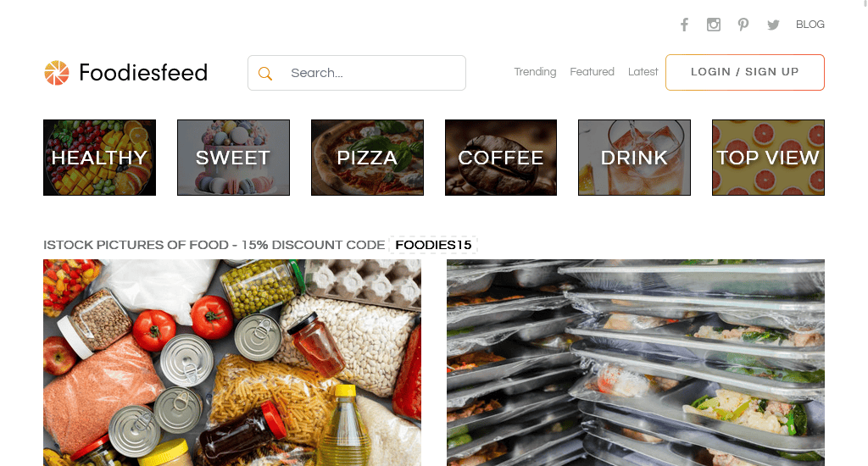868x466 pixels.
Task: Select the Drink category tile
Action: pos(634,158)
